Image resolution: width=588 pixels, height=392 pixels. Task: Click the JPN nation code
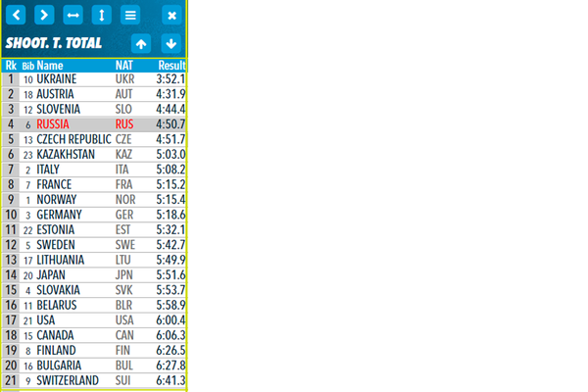pyautogui.click(x=124, y=275)
